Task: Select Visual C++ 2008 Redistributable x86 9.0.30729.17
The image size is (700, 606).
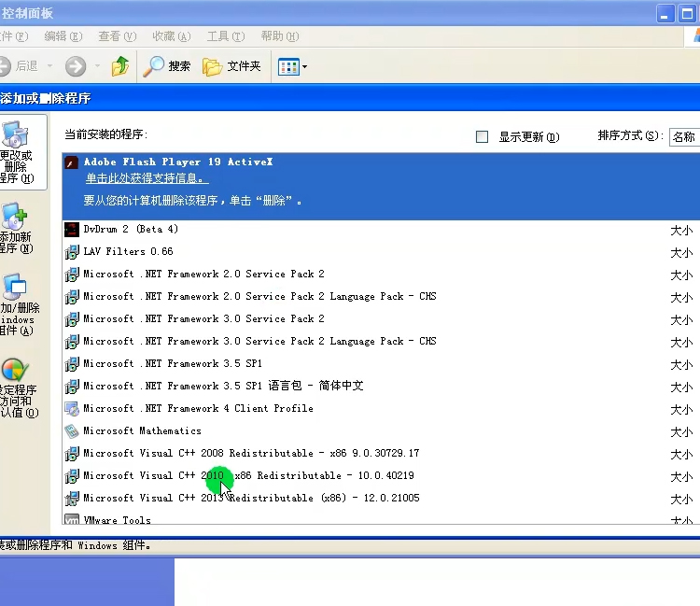Action: 381,453
